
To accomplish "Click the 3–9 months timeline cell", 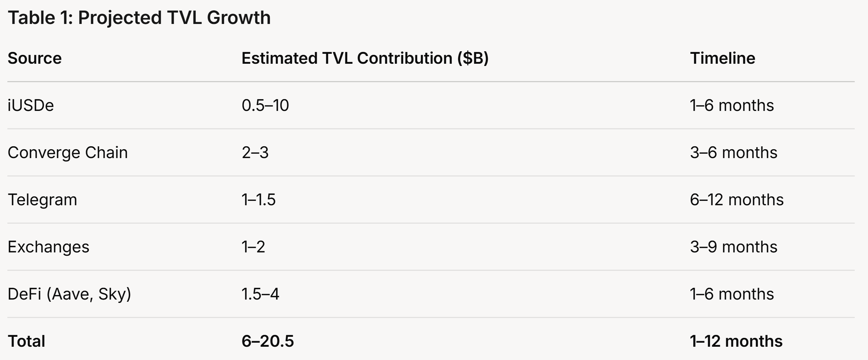I will 733,247.
